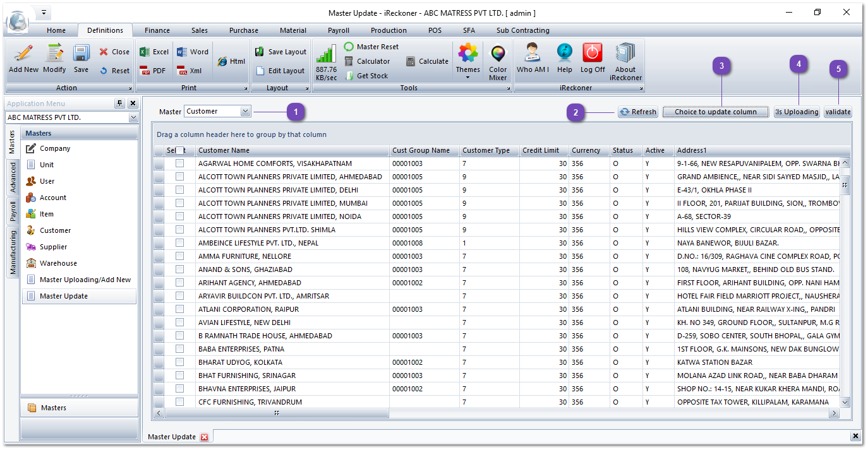Open the Payroll ribbon tab

[339, 30]
